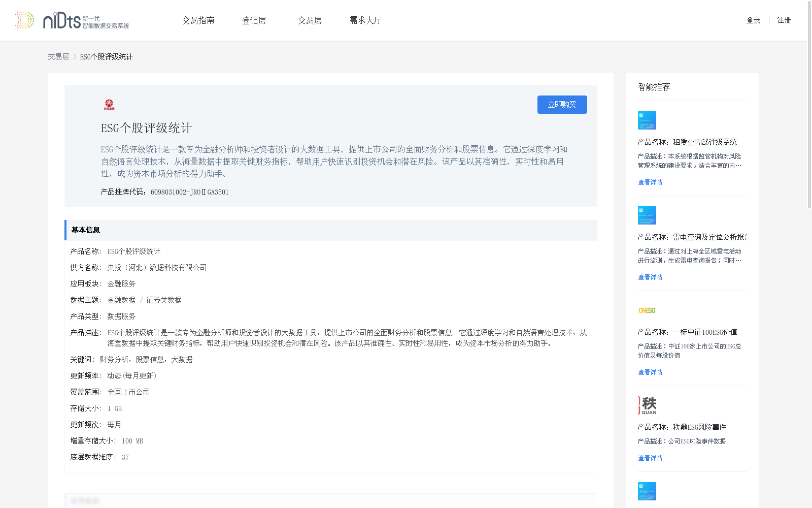
Task: Click the breadcrumb arrow separator
Action: (75, 57)
